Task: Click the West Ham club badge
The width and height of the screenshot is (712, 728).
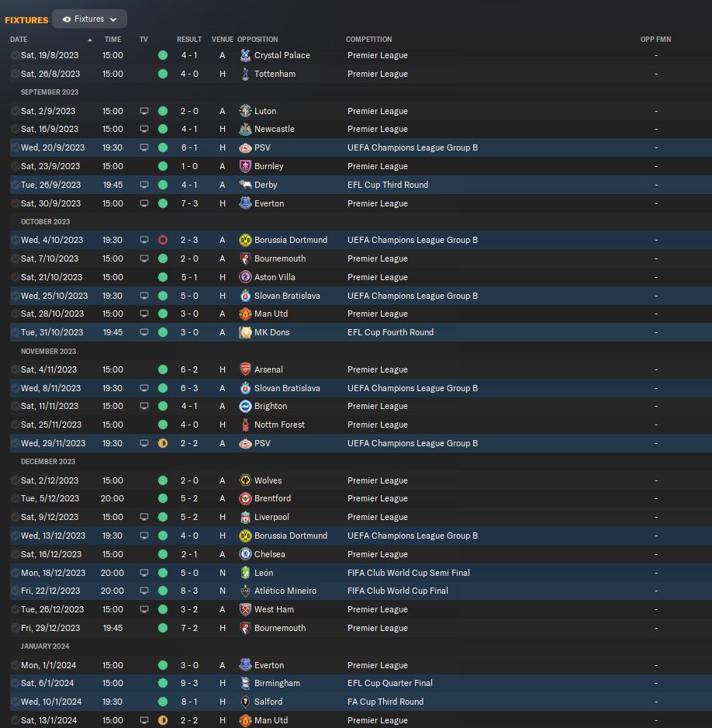Action: [245, 609]
